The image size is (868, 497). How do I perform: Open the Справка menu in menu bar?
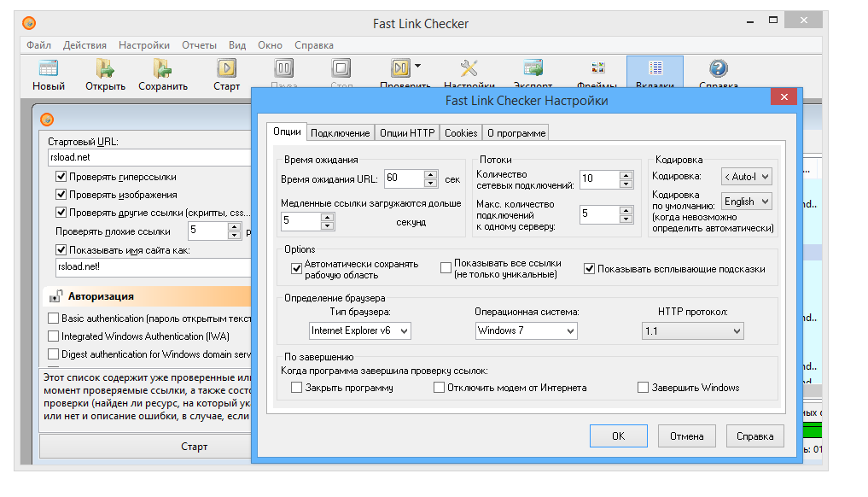click(x=314, y=45)
